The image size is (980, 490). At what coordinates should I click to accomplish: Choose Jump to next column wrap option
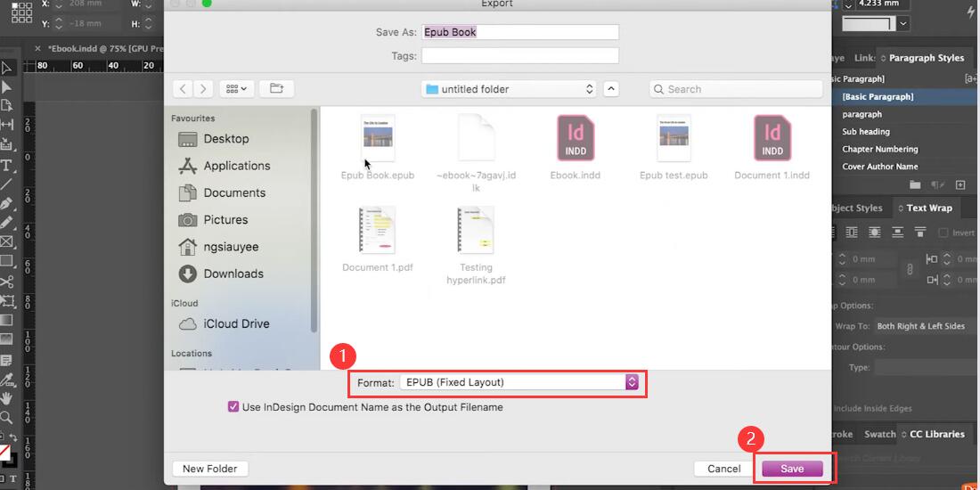click(x=920, y=233)
